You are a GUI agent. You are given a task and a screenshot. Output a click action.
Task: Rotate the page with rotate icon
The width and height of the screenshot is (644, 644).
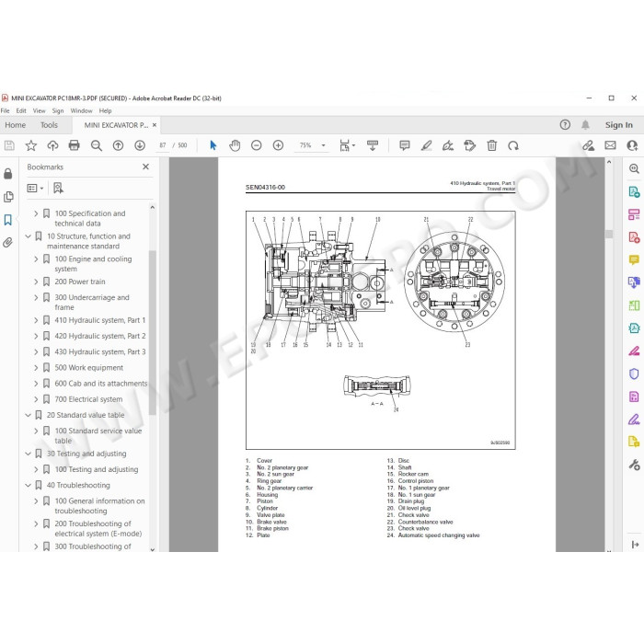pos(513,145)
